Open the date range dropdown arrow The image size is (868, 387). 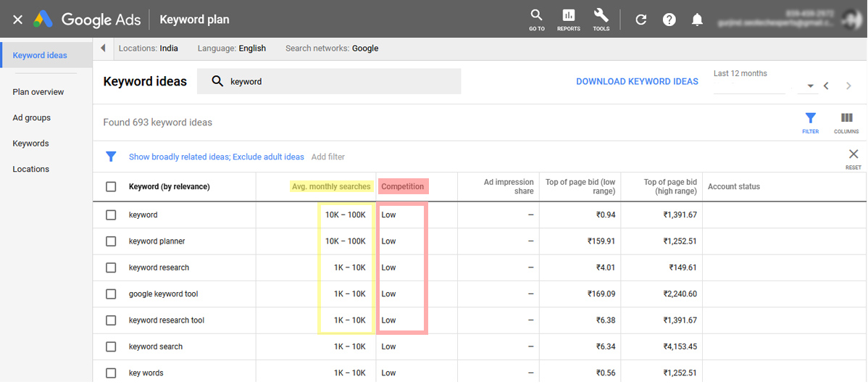click(x=810, y=86)
